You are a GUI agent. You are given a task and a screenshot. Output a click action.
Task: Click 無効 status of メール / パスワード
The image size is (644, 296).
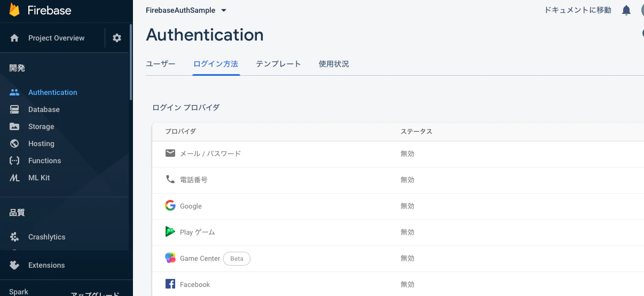(407, 154)
